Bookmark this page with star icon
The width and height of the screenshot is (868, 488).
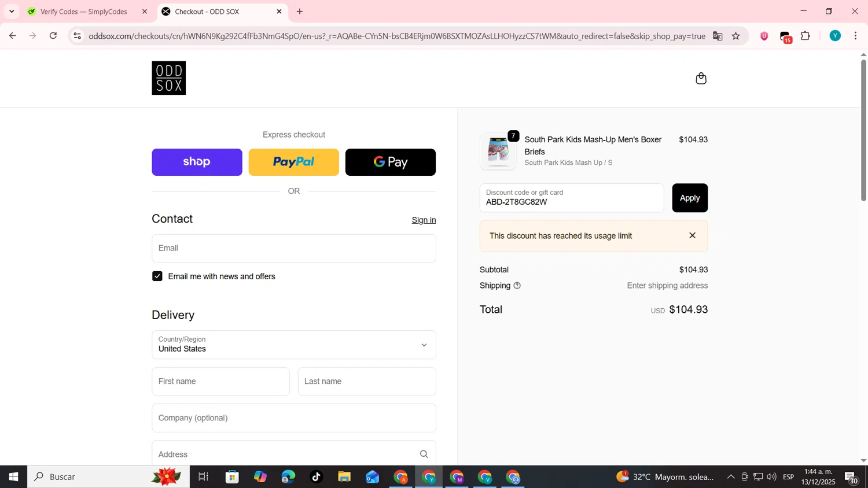point(736,36)
